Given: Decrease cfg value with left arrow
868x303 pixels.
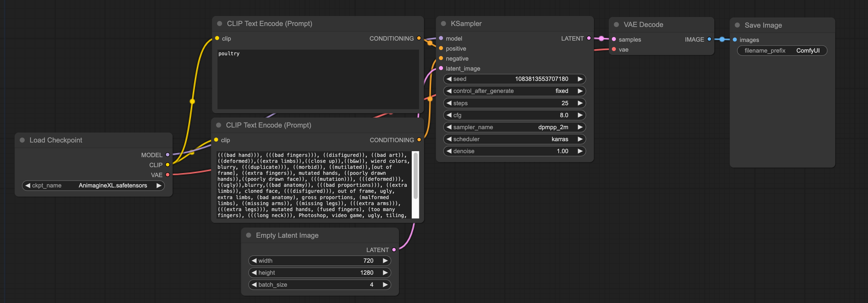Looking at the screenshot, I should [x=449, y=115].
